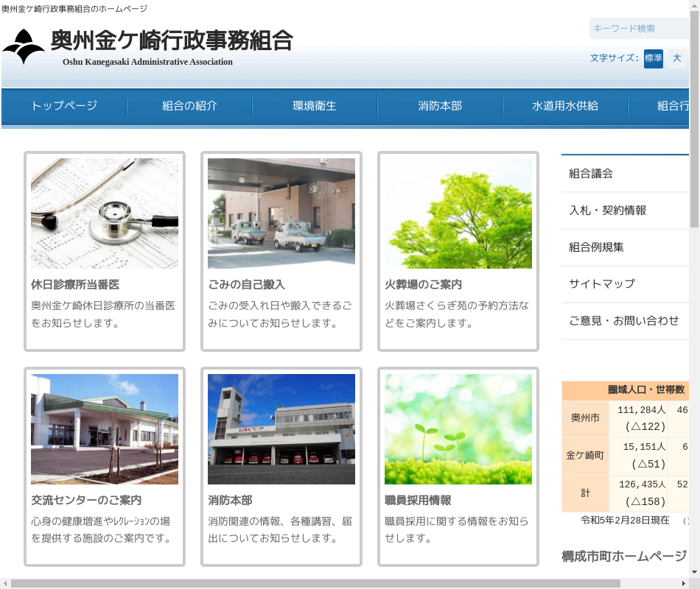Open the garbage truck image for ごみの自己搬入
Screen dimensions: 700x589
281,213
